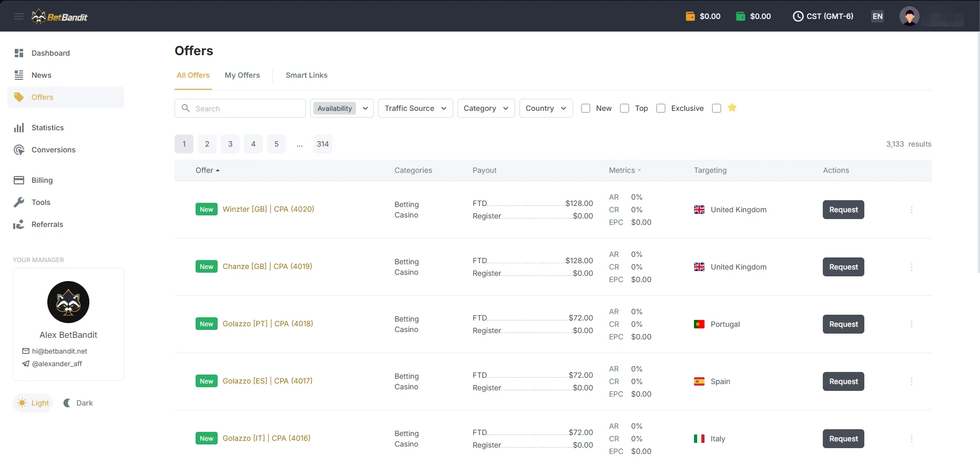Image resolution: width=980 pixels, height=466 pixels.
Task: Request the Golazzo [PT] offer
Action: [x=843, y=324]
